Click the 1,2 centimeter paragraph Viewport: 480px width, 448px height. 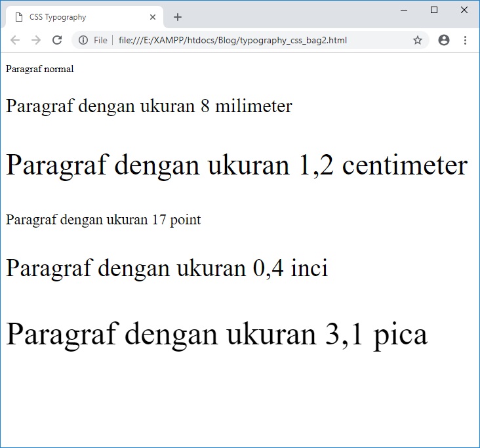click(236, 165)
